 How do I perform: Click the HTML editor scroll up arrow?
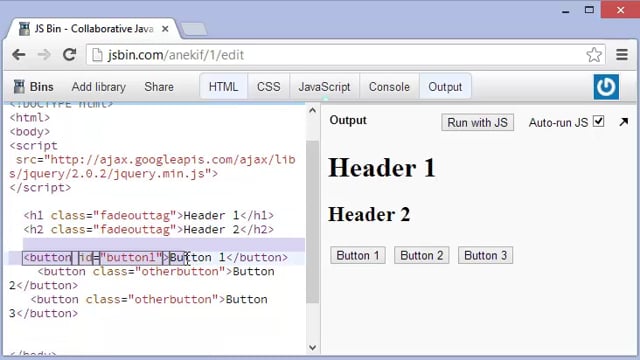(x=312, y=110)
